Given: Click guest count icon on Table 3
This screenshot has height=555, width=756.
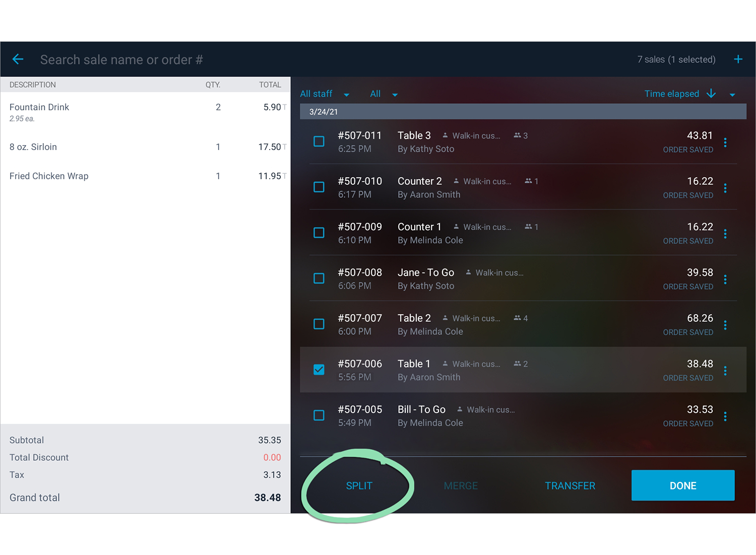Looking at the screenshot, I should 517,135.
